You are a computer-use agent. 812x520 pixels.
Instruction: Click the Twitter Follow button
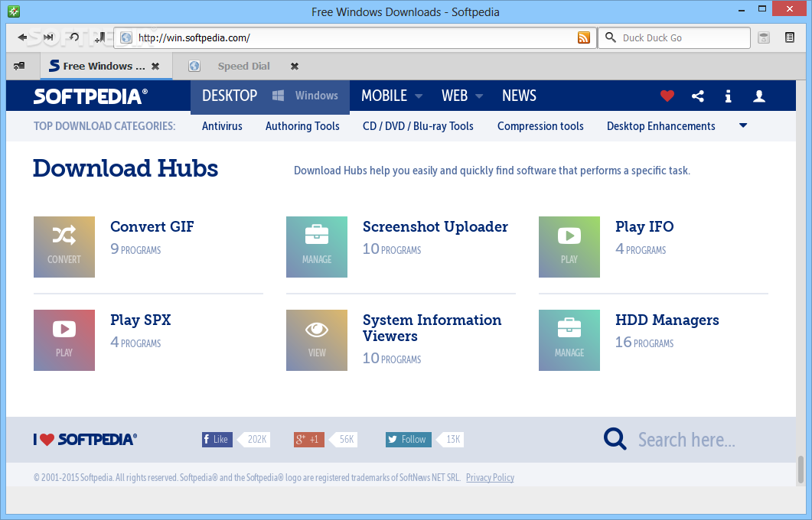(409, 439)
